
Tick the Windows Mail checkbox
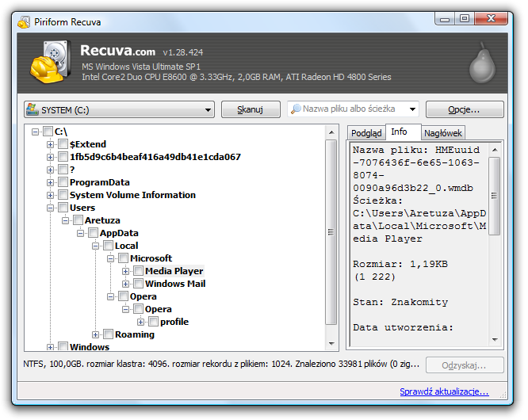click(139, 284)
